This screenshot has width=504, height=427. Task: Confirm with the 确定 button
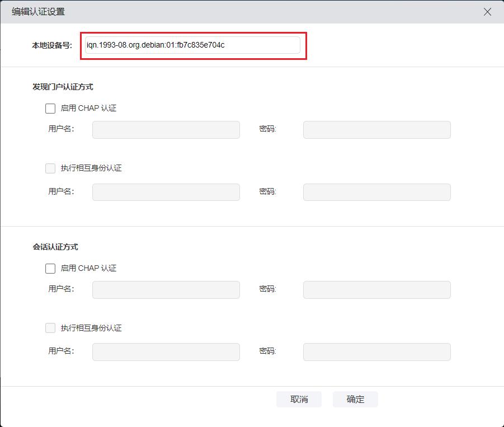point(355,400)
